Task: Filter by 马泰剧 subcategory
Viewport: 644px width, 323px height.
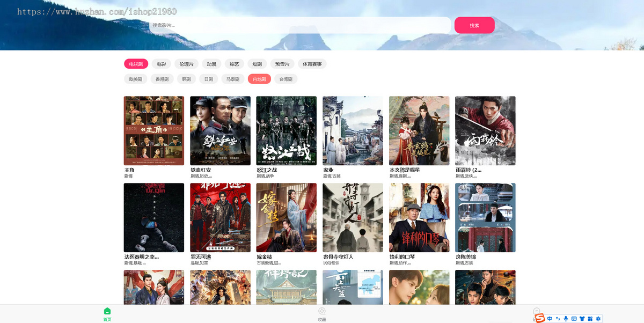Action: tap(233, 79)
